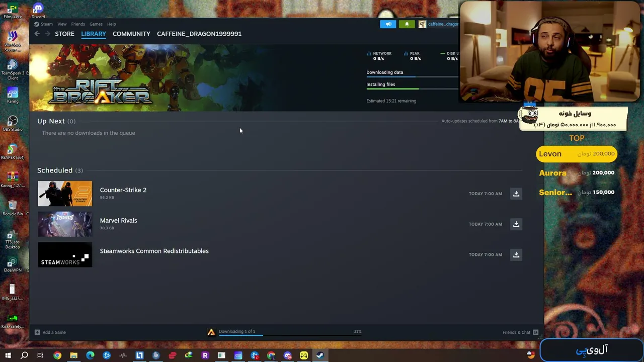Open the CAFFEINE_DRAGON1999991 profile tab
This screenshot has width=644, height=362.
point(199,34)
